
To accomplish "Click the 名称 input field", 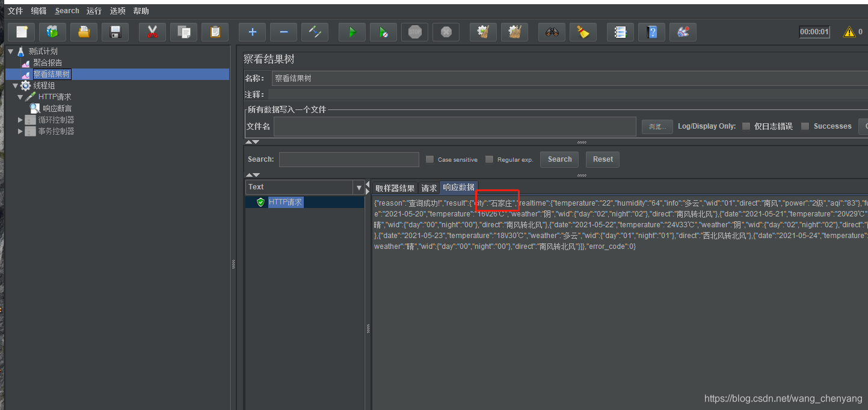I will (570, 78).
